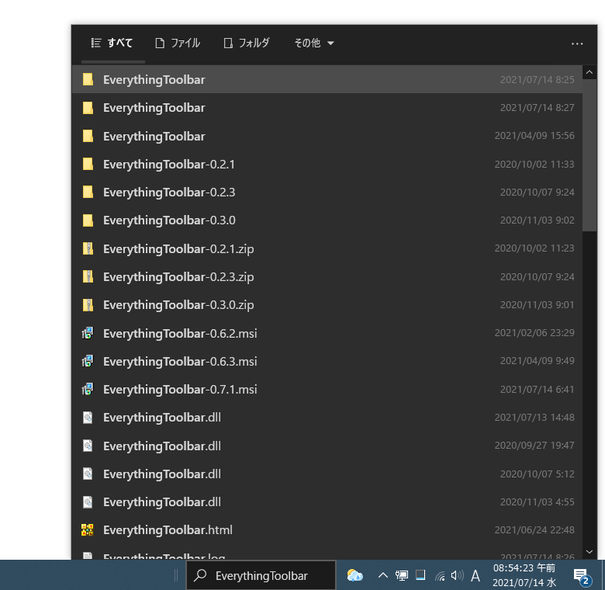Image resolution: width=605 pixels, height=590 pixels.
Task: Select EverythingToolbar-0.2.1.zip result
Action: [327, 249]
